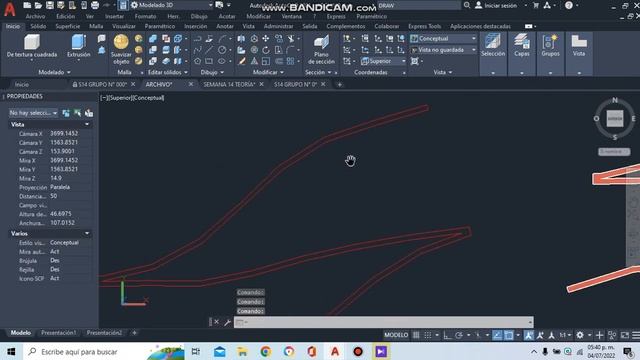Image resolution: width=640 pixels, height=360 pixels.
Task: Click the Plano de sección tool
Action: click(x=321, y=49)
